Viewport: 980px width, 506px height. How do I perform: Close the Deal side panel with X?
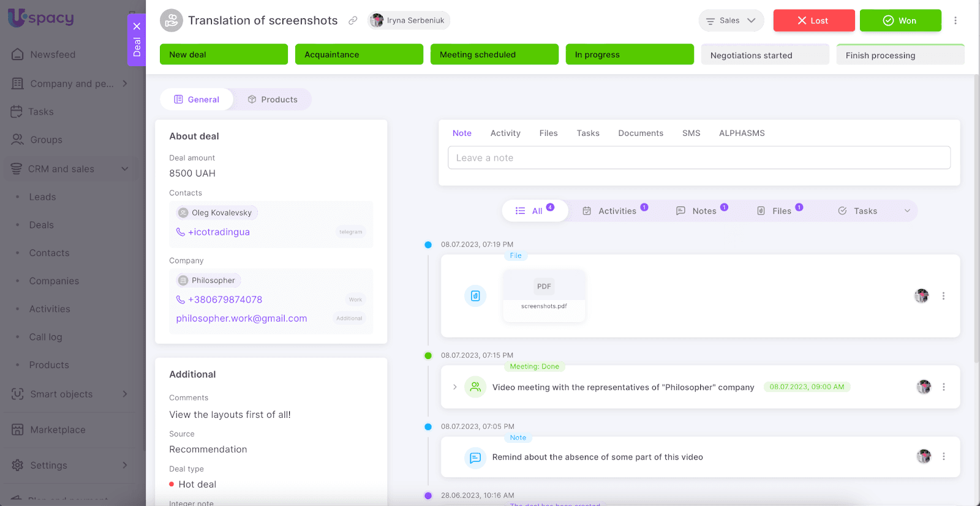[x=137, y=26]
